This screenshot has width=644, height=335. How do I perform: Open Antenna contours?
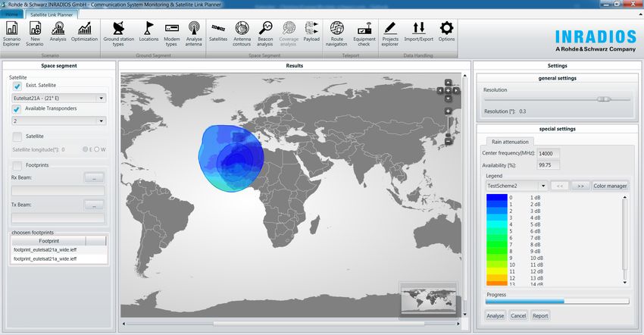pyautogui.click(x=242, y=33)
